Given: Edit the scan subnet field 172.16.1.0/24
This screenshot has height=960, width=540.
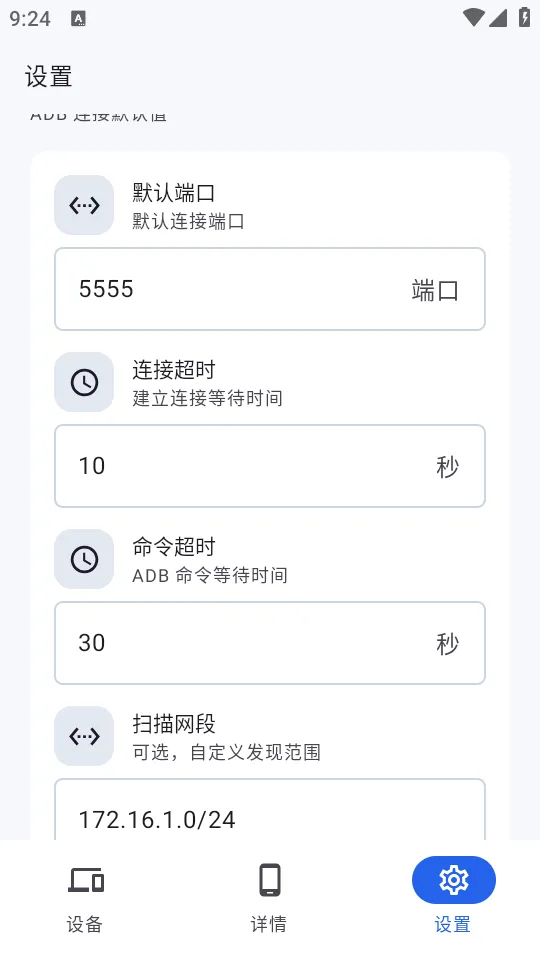Looking at the screenshot, I should click(x=270, y=809).
